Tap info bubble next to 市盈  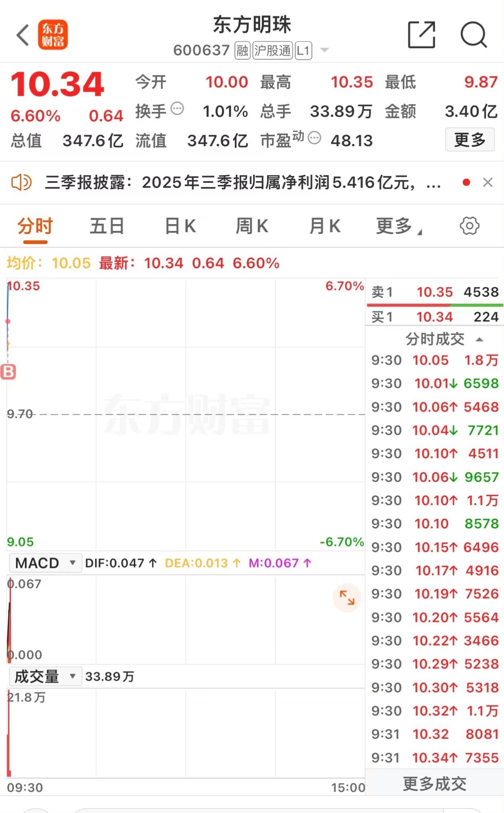[x=314, y=138]
